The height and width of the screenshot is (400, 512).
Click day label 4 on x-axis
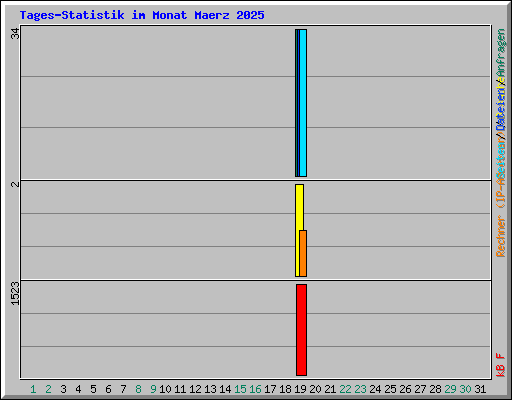[78, 389]
